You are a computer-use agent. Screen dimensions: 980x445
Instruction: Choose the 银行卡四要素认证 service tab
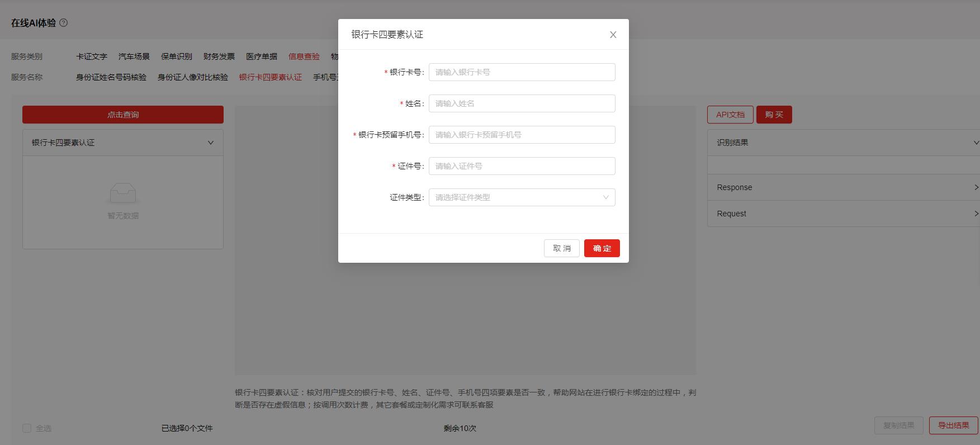(271, 77)
